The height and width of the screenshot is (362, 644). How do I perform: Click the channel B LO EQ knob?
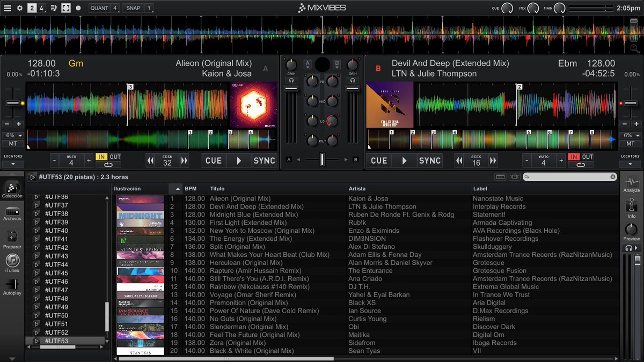(332, 121)
